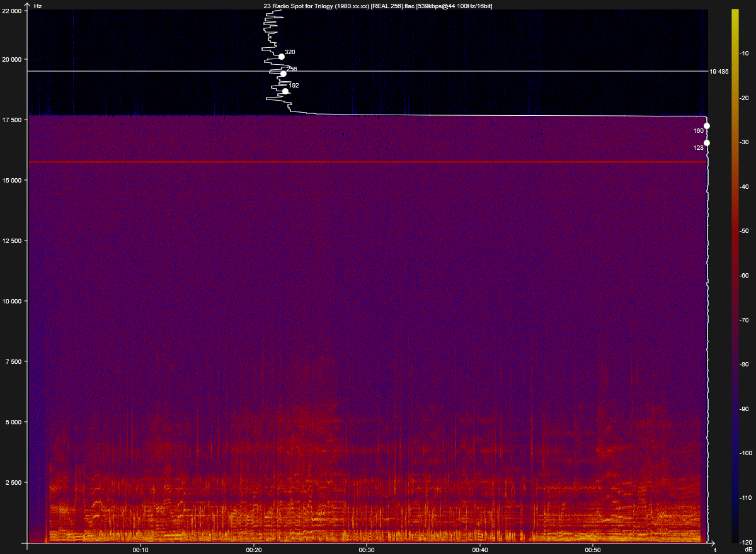Click the 19 485 cutoff frequency label
This screenshot has height=554, width=756.
[719, 72]
